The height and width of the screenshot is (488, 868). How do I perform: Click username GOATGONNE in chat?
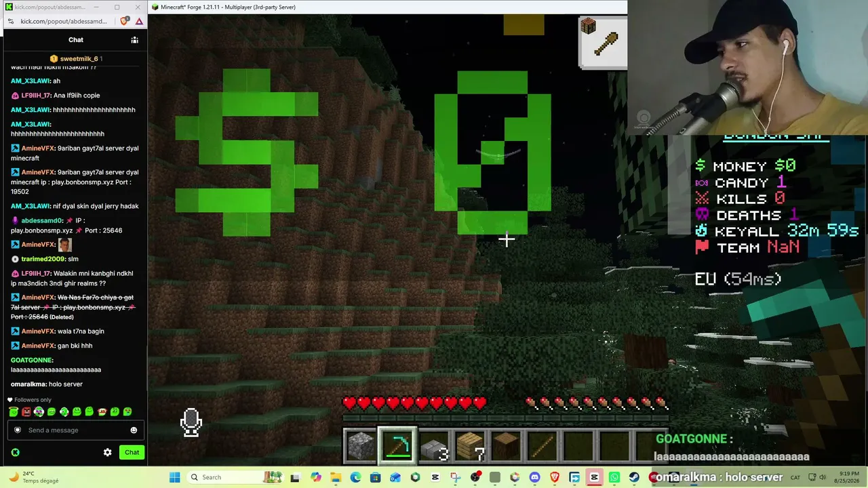click(x=32, y=360)
